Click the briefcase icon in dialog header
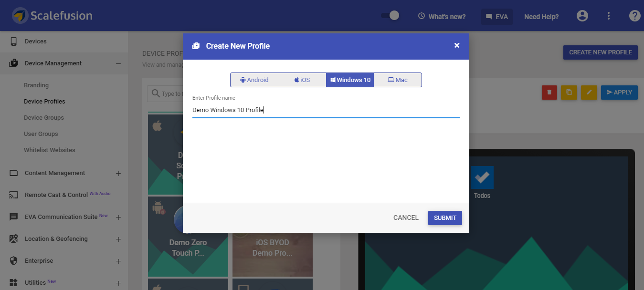The height and width of the screenshot is (290, 644). [196, 46]
